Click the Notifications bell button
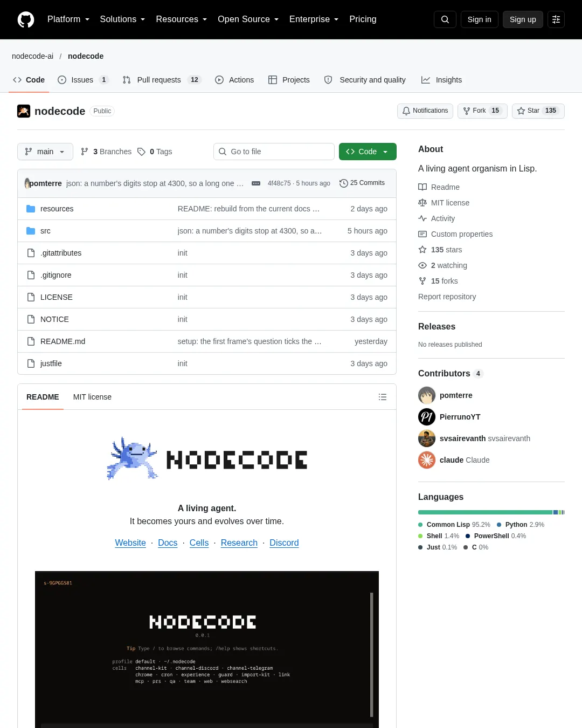Image resolution: width=582 pixels, height=728 pixels. click(425, 111)
